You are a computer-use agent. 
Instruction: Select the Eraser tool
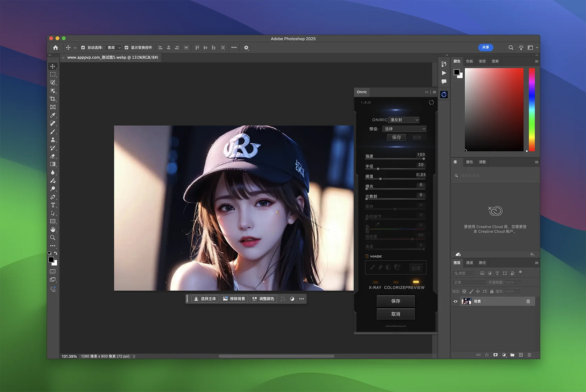53,156
